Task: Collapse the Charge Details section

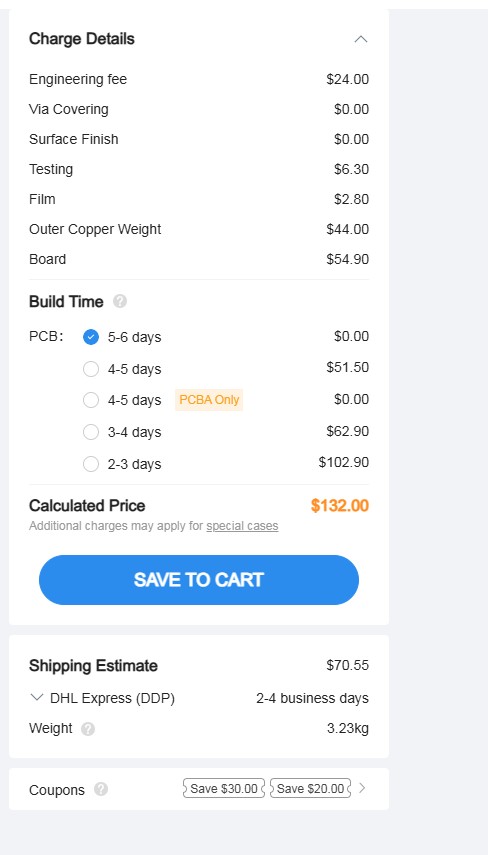Action: [360, 39]
